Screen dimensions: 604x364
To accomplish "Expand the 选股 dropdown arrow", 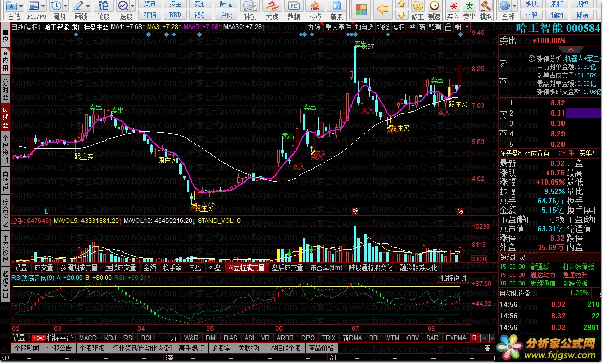I will (133, 6).
